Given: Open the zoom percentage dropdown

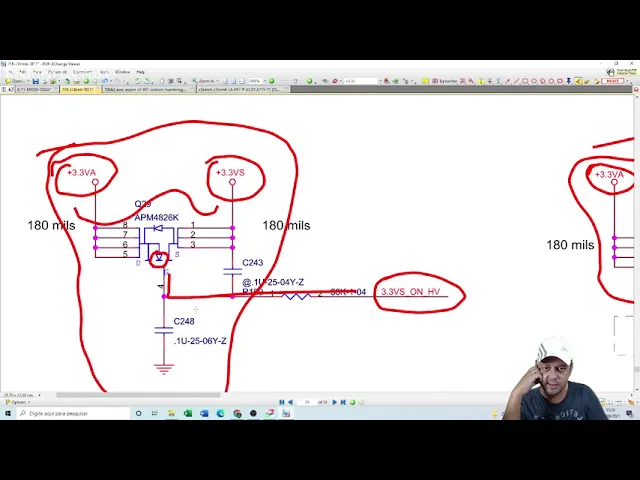Looking at the screenshot, I should coord(264,81).
